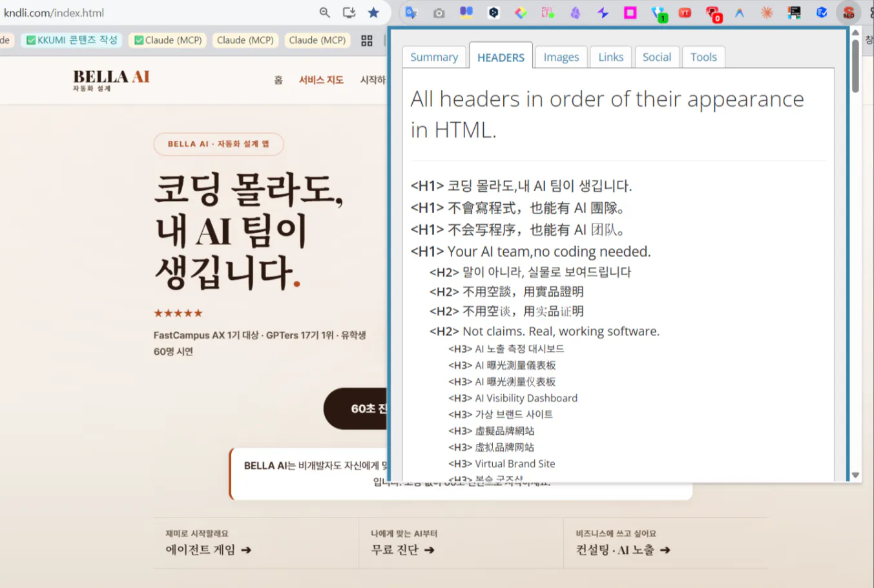Switch to the Social tab
The width and height of the screenshot is (874, 588).
point(657,58)
